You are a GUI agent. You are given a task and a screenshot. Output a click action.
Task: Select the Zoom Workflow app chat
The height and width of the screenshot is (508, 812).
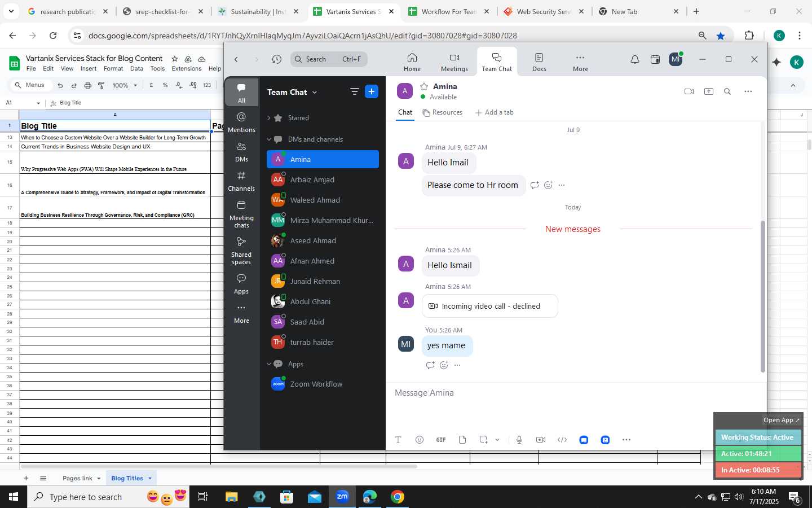point(323,384)
